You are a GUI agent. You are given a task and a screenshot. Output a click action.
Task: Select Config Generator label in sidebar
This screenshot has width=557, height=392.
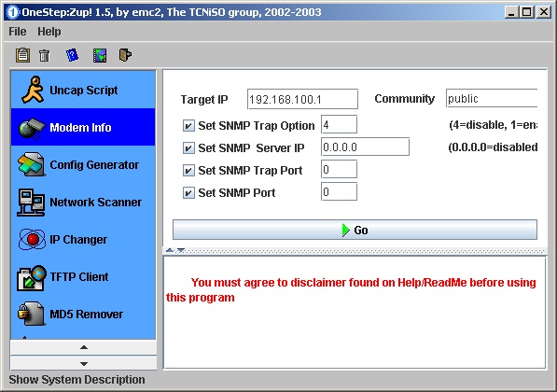click(x=94, y=165)
